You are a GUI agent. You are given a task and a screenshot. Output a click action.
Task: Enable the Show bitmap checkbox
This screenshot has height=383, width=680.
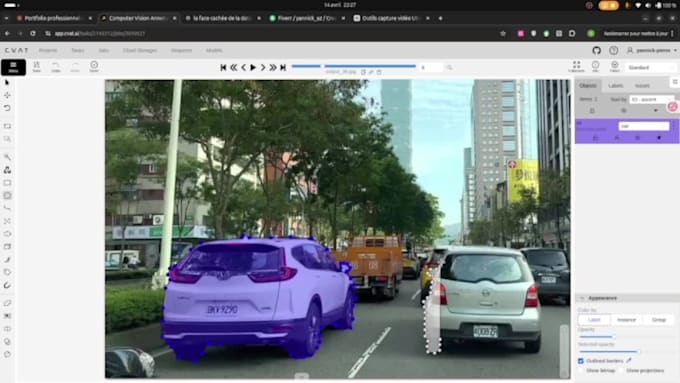pyautogui.click(x=581, y=370)
